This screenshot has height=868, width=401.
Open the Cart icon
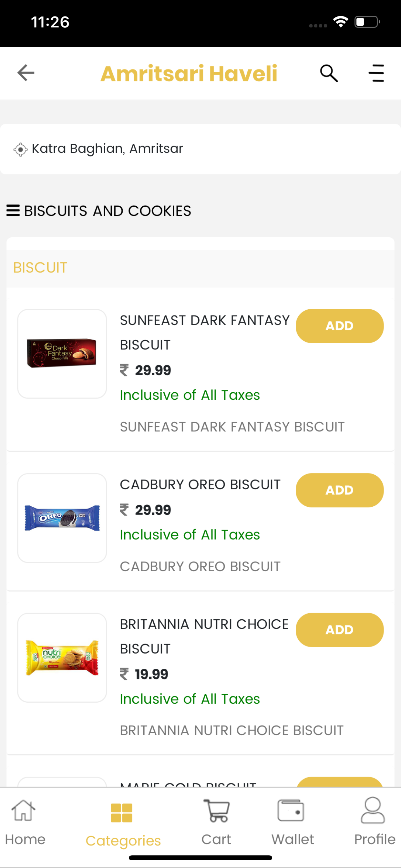(216, 811)
